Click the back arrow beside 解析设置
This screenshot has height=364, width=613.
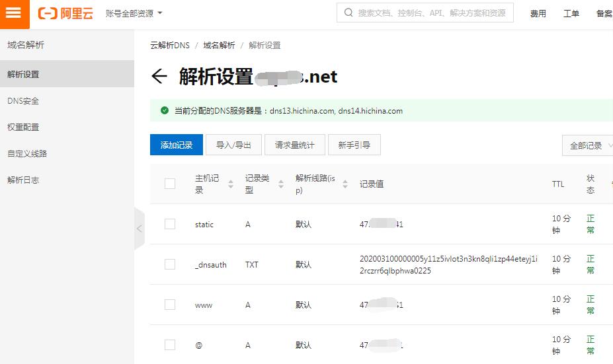159,76
